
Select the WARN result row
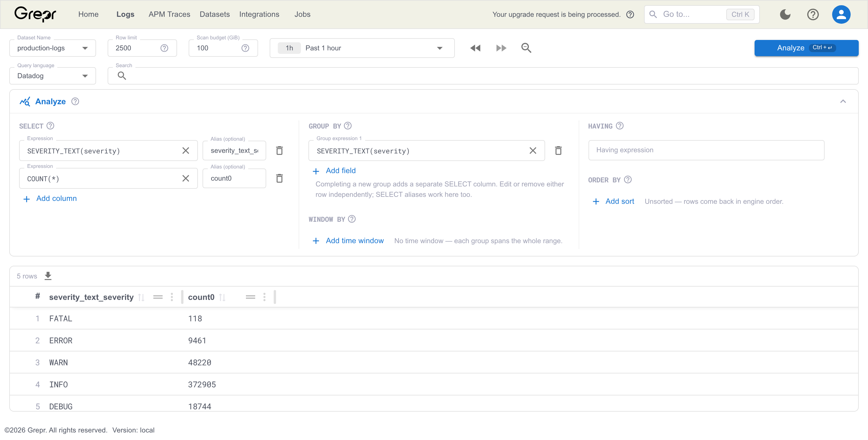[x=434, y=362]
